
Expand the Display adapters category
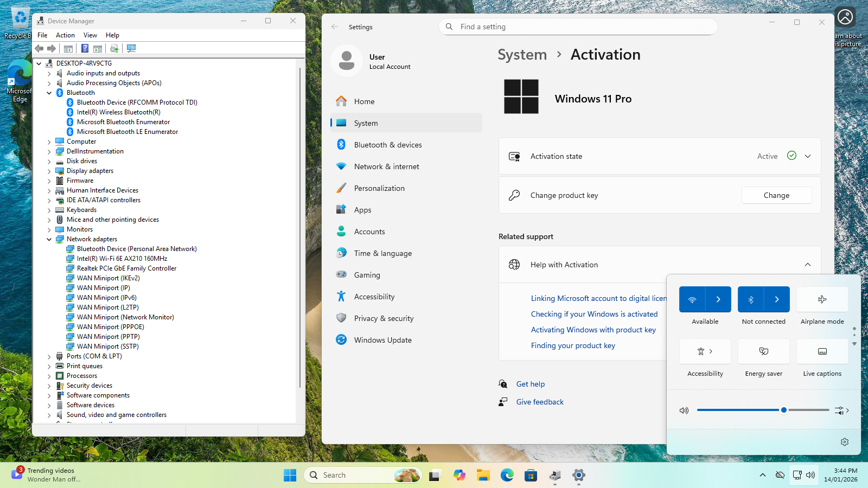[x=49, y=171]
